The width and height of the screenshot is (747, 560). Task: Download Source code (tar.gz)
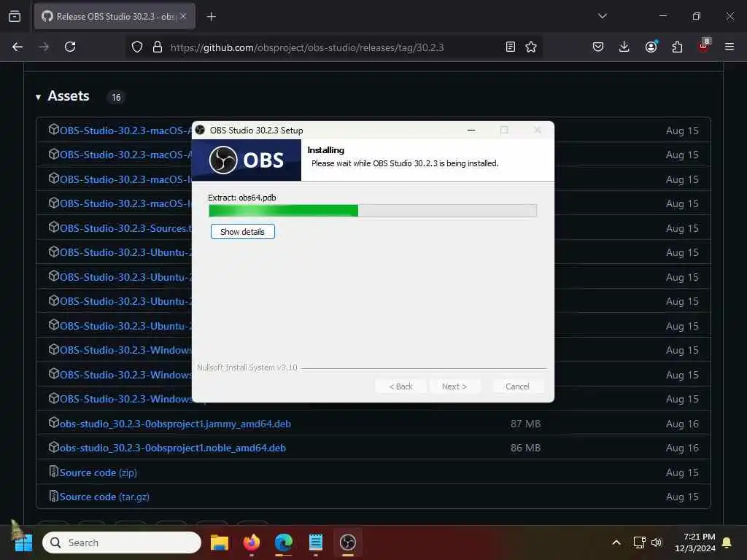[104, 497]
